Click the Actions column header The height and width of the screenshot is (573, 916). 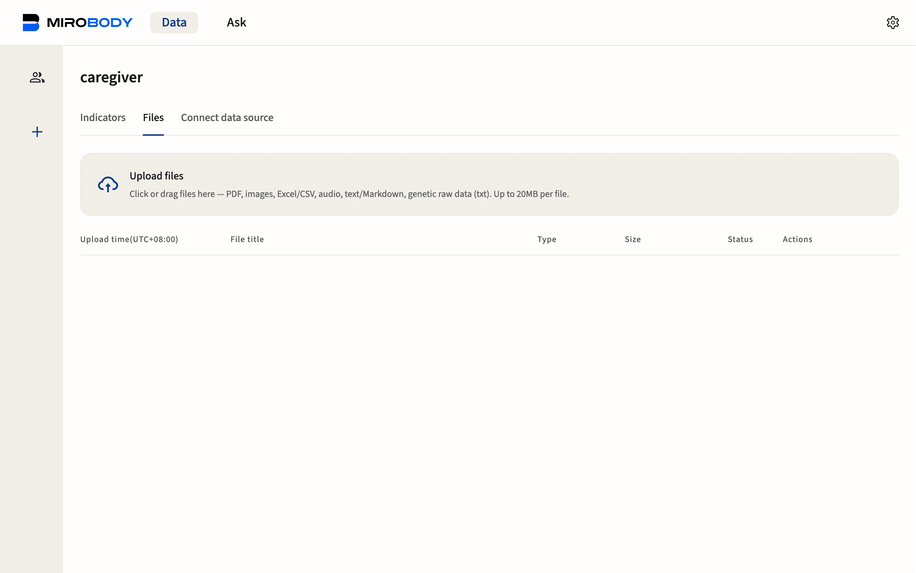click(x=797, y=239)
